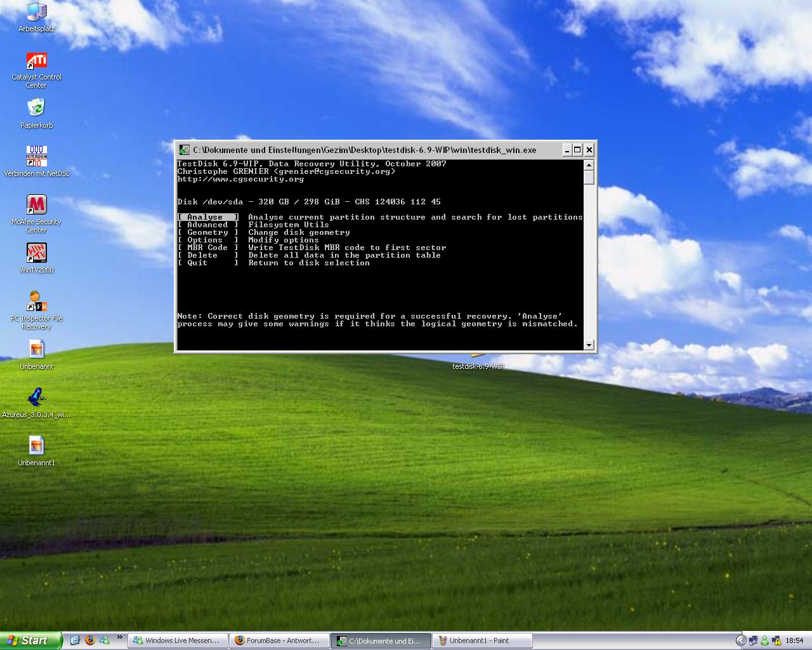Select the Azureus installer desktop icon
The height and width of the screenshot is (650, 812).
36,402
